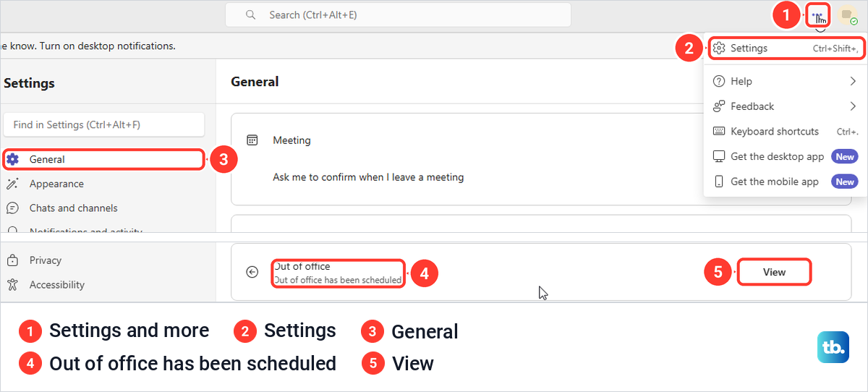Click the Chats and channels bubble icon
The height and width of the screenshot is (392, 868).
[12, 208]
